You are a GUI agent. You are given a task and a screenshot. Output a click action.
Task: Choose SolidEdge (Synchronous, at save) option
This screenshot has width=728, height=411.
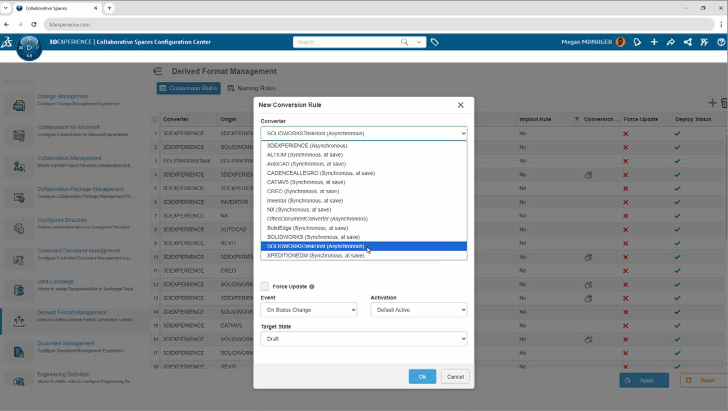[x=364, y=228]
